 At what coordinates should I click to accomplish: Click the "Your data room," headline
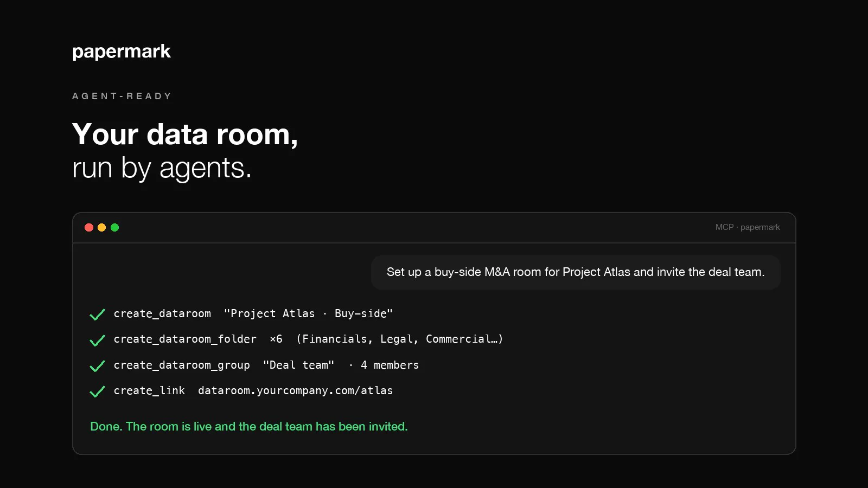point(185,134)
